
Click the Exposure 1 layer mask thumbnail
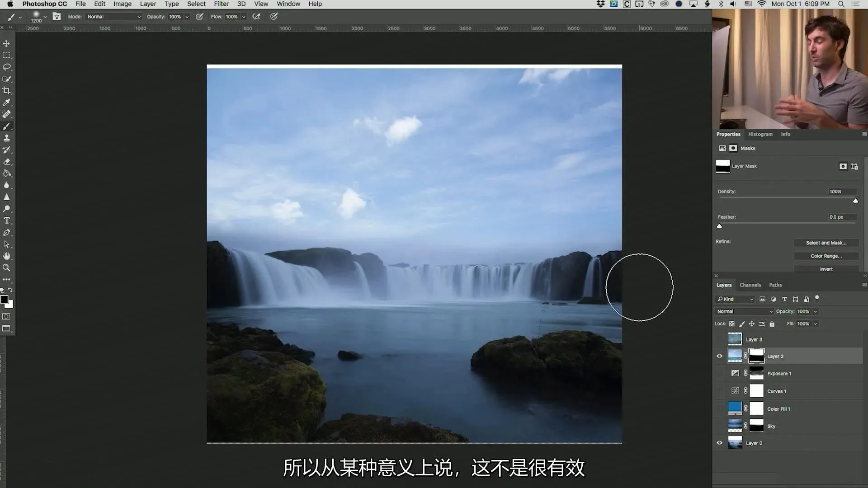point(756,373)
